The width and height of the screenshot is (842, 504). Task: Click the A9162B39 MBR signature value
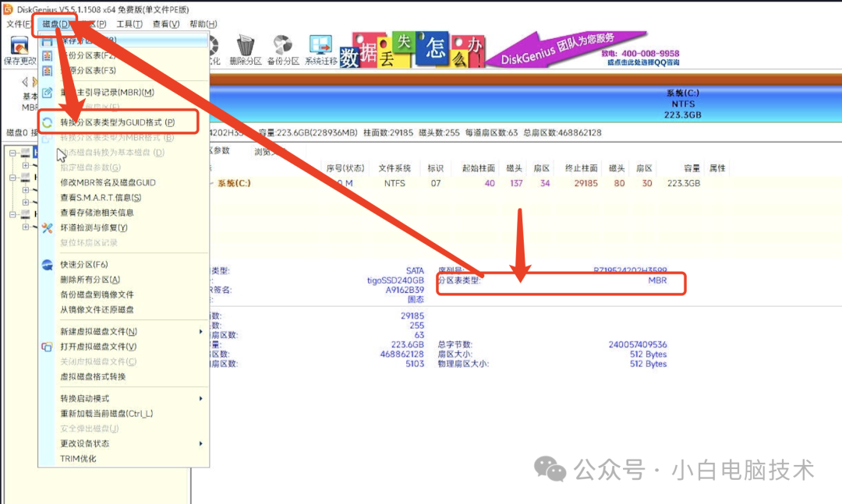405,290
